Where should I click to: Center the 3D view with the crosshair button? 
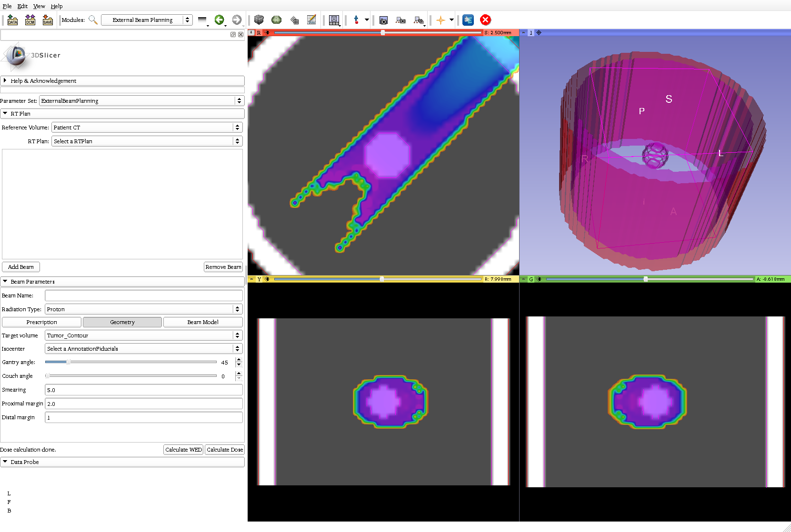tap(539, 33)
